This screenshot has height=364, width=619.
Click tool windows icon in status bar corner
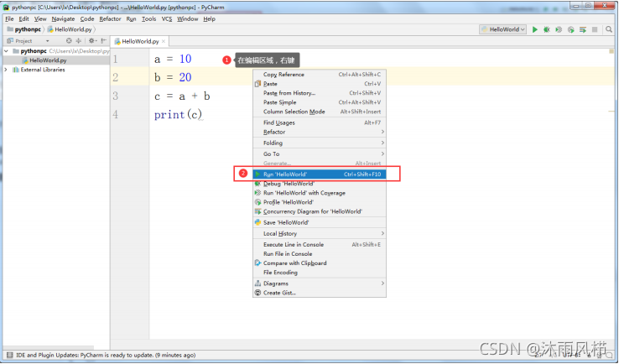coord(9,355)
